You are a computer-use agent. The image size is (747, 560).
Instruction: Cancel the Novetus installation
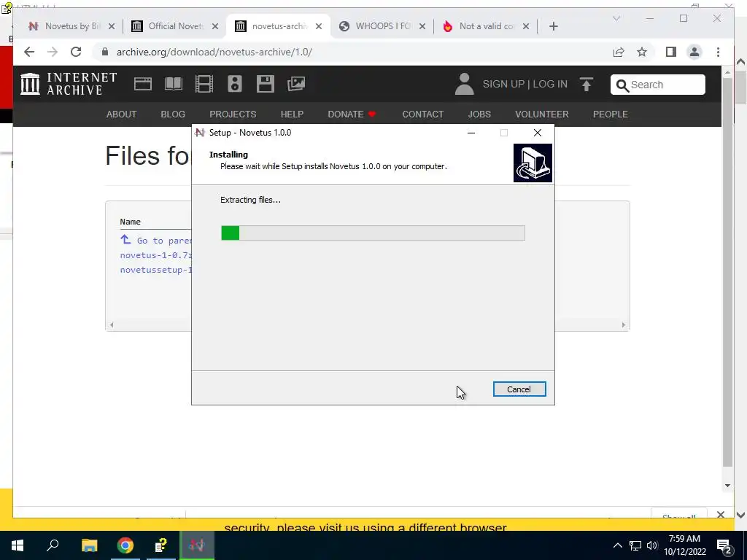click(x=519, y=389)
